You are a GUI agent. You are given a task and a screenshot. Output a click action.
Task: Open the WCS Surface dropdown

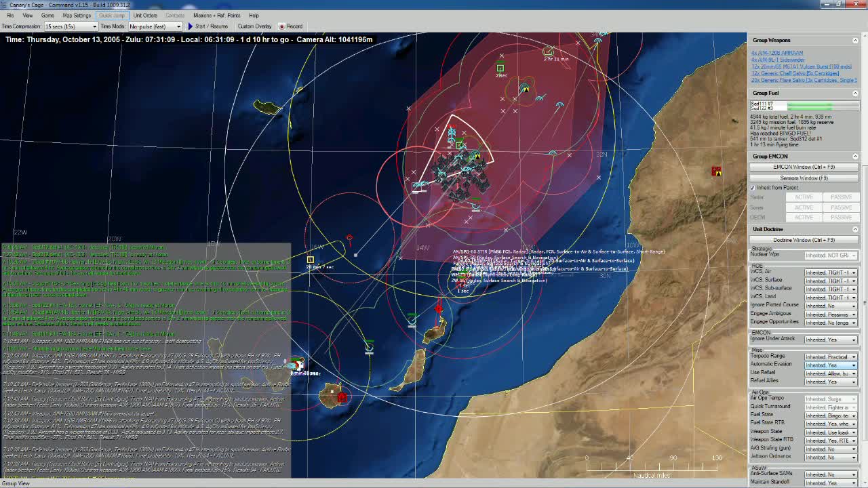coord(830,281)
